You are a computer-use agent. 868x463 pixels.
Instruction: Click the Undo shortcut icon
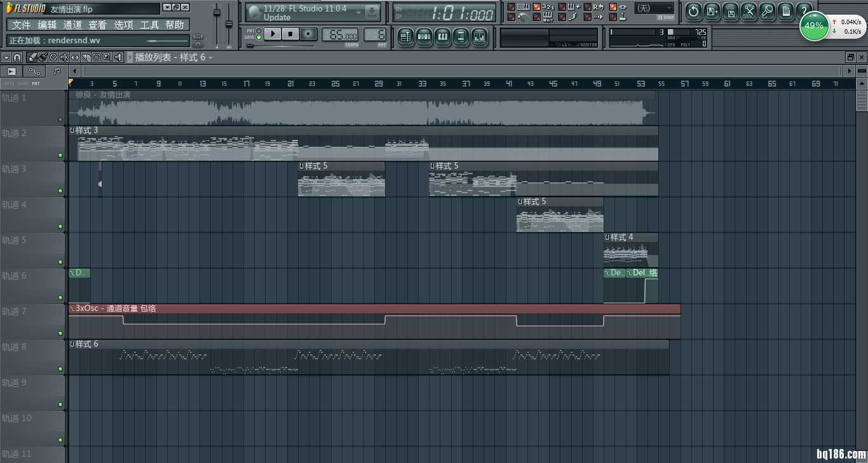(x=693, y=11)
